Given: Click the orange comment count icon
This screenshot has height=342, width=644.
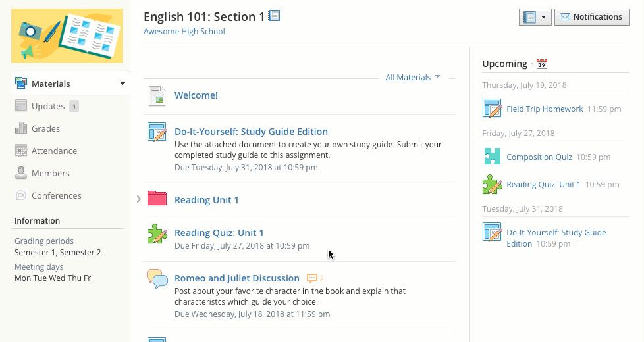Looking at the screenshot, I should pyautogui.click(x=312, y=278).
